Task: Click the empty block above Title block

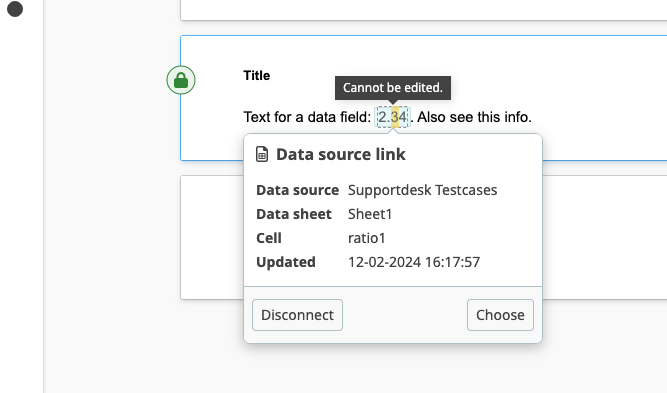Action: [424, 10]
